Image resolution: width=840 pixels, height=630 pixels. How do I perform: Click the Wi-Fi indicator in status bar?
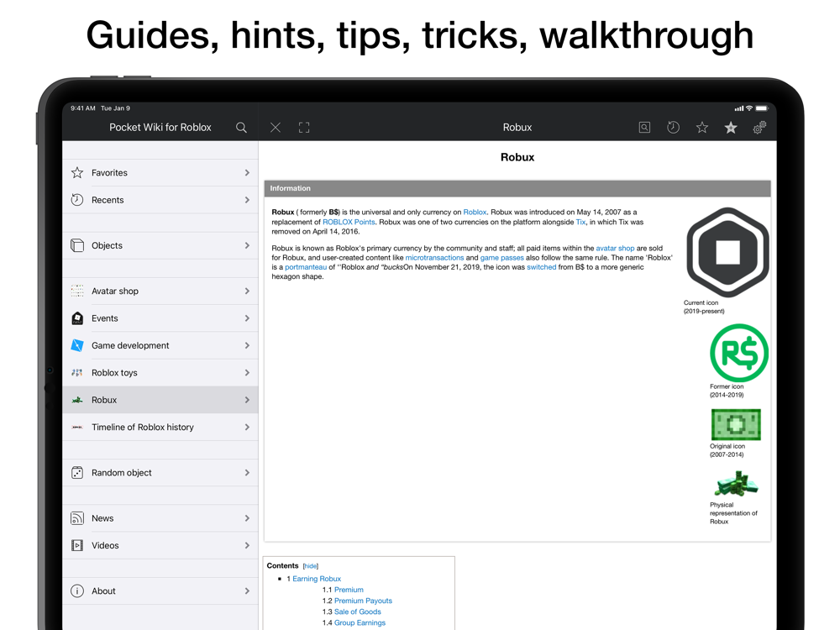pyautogui.click(x=749, y=108)
